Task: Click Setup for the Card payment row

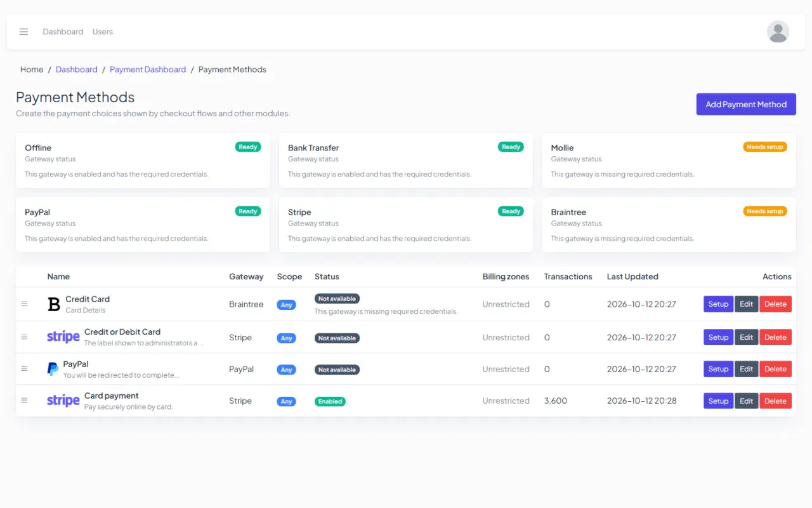Action: tap(718, 401)
